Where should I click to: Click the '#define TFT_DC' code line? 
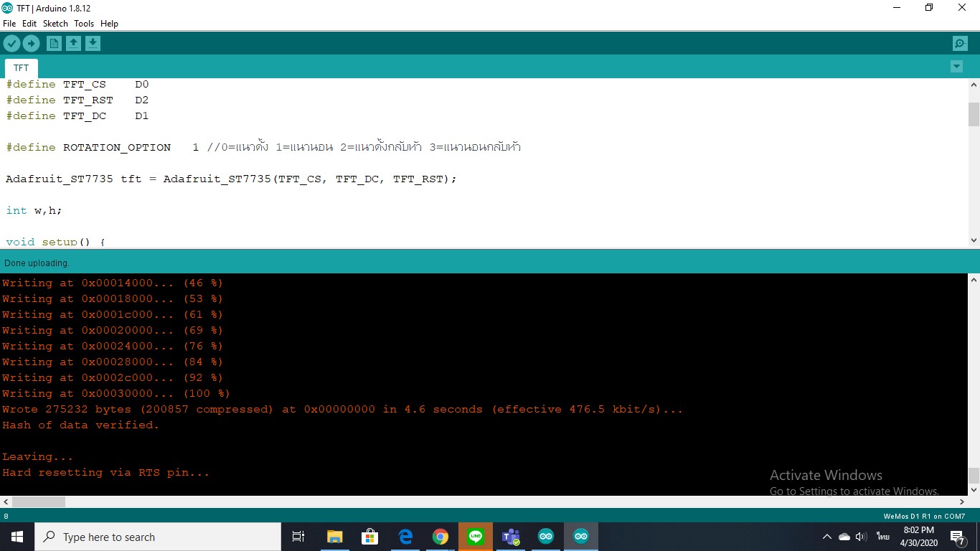77,116
